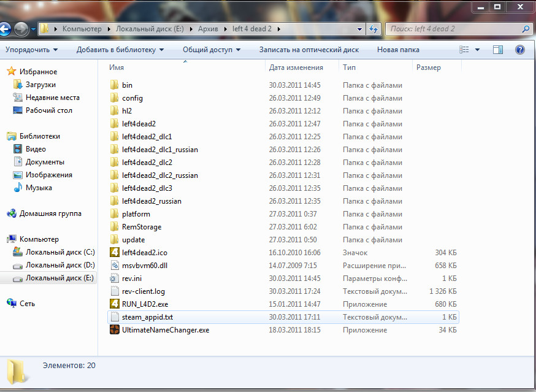Open the help question mark icon
Image resolution: width=536 pixels, height=392 pixels.
[519, 50]
